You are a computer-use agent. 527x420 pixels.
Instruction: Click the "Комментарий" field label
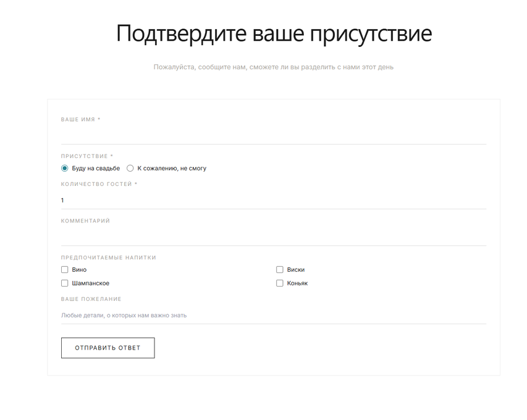click(85, 221)
